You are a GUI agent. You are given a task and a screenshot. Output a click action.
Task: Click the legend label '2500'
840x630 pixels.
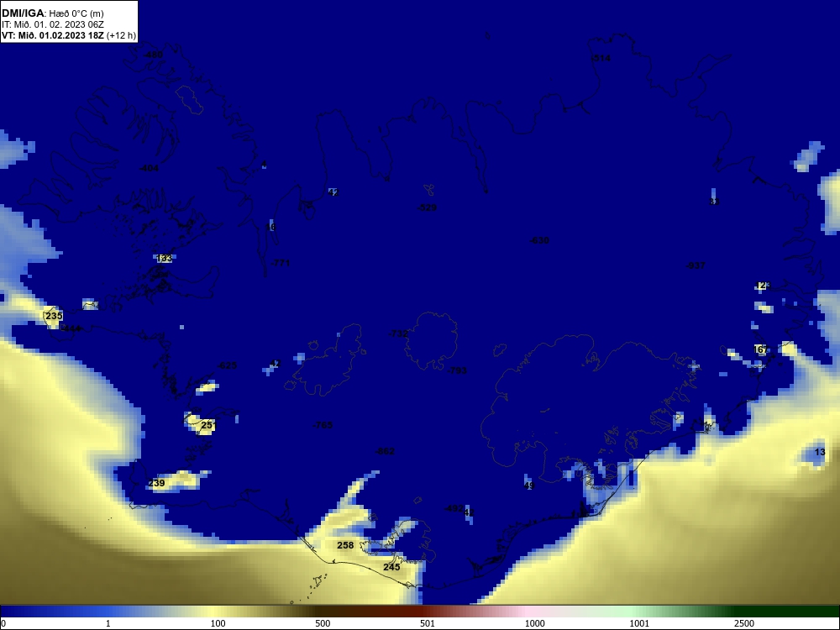tap(744, 623)
